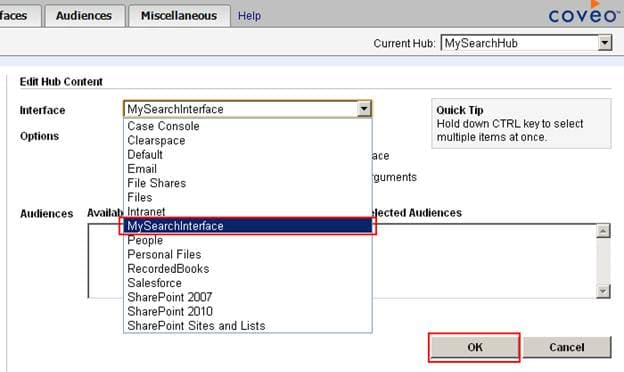Image resolution: width=624 pixels, height=372 pixels.
Task: Pick Intranet from the list
Action: 248,211
